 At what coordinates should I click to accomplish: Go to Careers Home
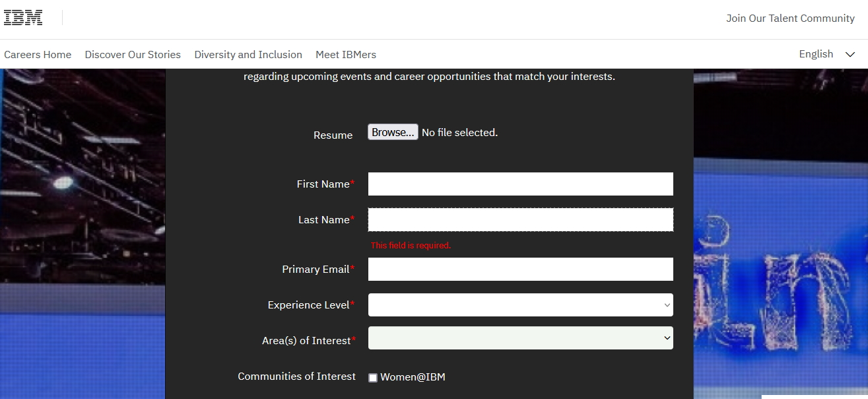click(x=38, y=55)
